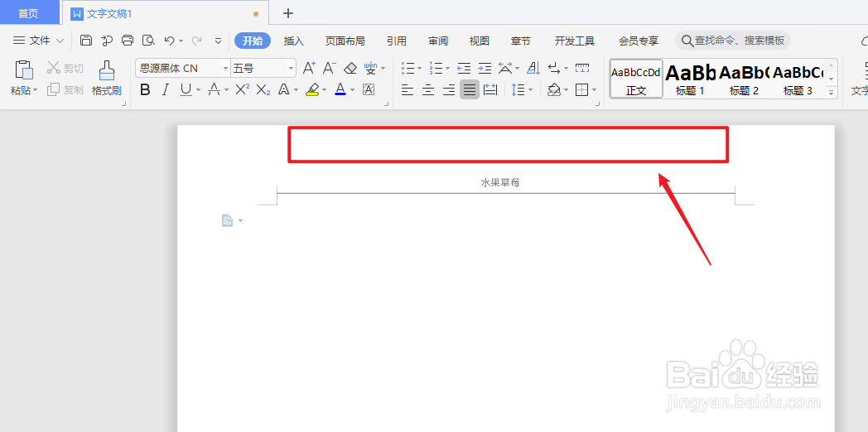Switch to the 引用 tab

[x=397, y=41]
